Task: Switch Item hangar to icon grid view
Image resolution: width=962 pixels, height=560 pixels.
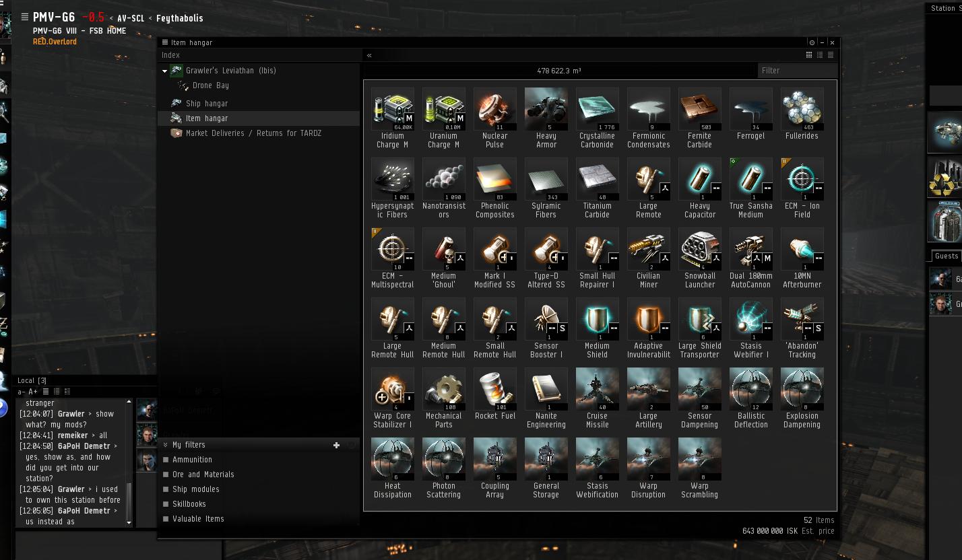Action: [x=809, y=55]
